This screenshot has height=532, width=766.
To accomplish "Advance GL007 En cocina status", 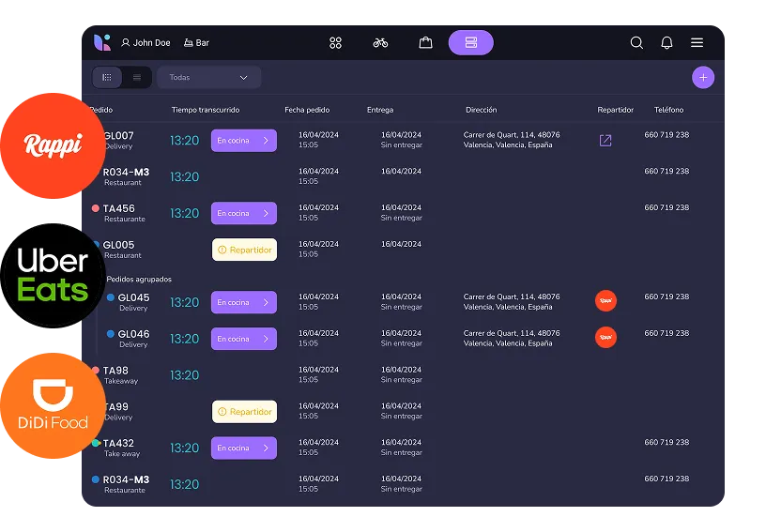I will coord(244,141).
